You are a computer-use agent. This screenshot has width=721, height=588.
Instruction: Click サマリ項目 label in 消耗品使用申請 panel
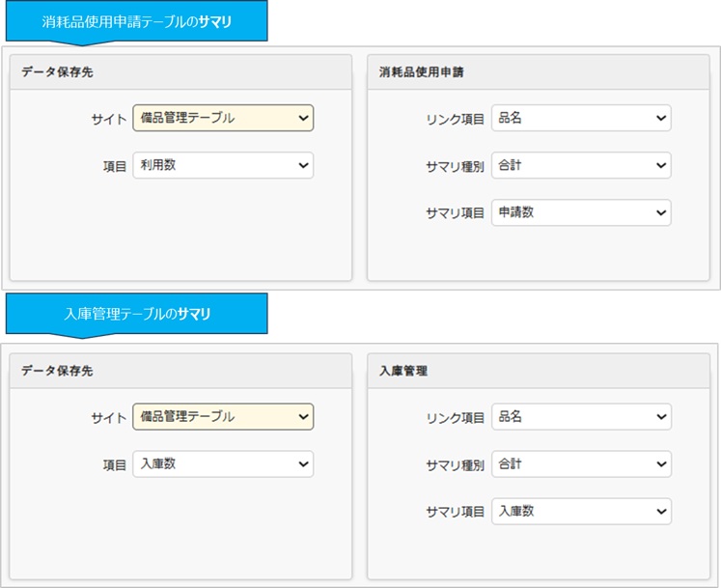456,213
